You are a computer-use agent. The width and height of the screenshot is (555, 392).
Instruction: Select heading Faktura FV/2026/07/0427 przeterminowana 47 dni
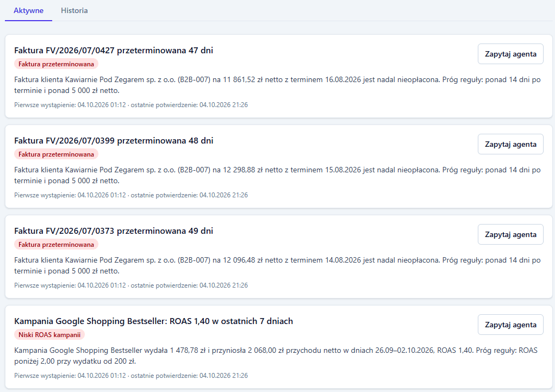114,50
